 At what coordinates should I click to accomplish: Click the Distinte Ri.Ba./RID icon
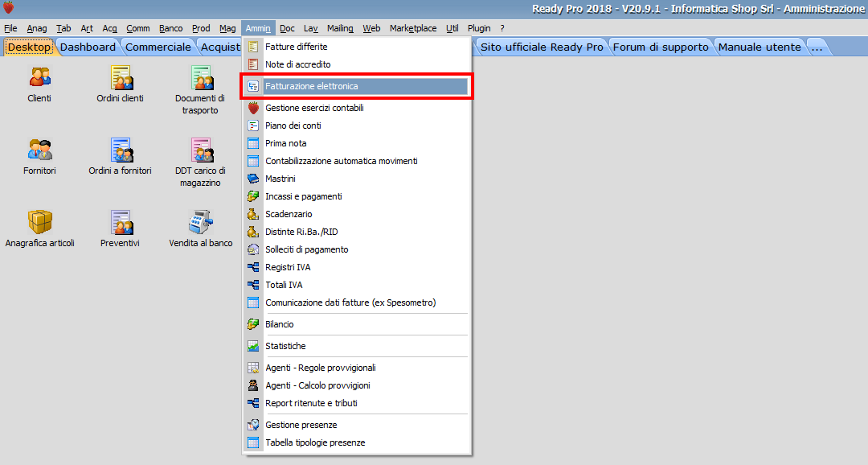pos(253,232)
